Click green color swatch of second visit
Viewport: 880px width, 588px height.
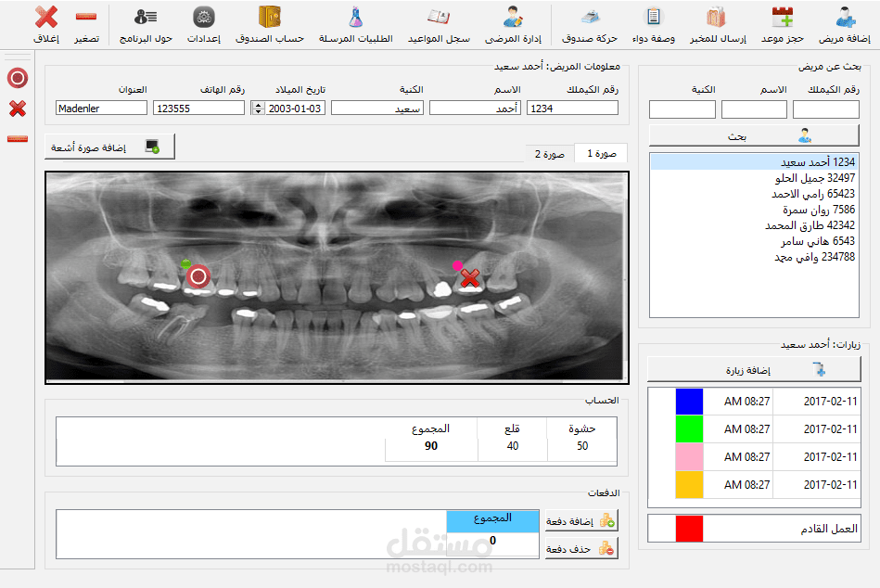tap(689, 428)
